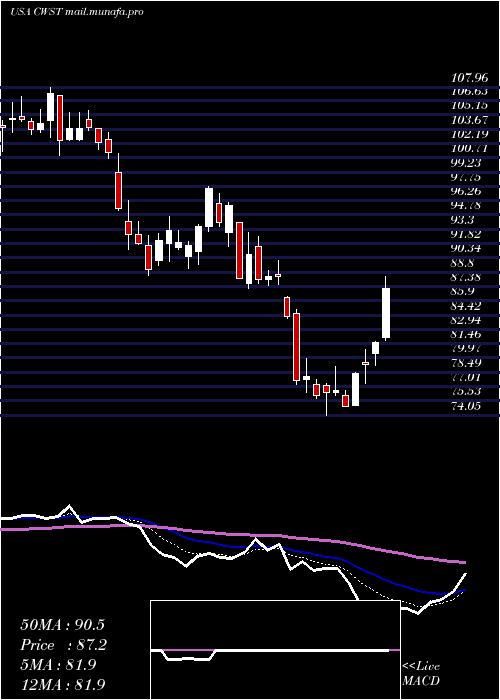
Task: Choose the 91.82 price level label
Action: [x=466, y=234]
